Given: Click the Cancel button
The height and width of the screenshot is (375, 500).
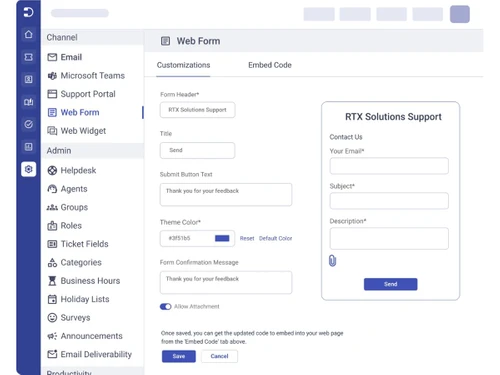Looking at the screenshot, I should [219, 356].
